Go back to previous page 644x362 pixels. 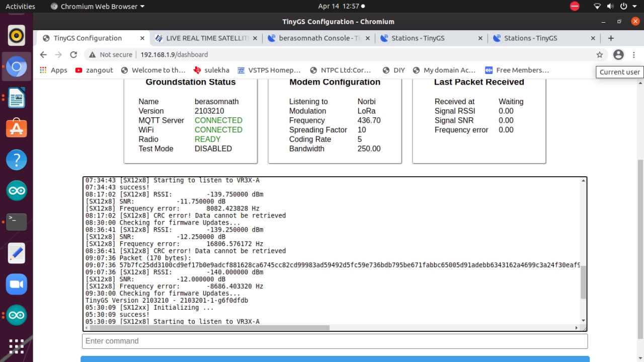tap(43, 54)
